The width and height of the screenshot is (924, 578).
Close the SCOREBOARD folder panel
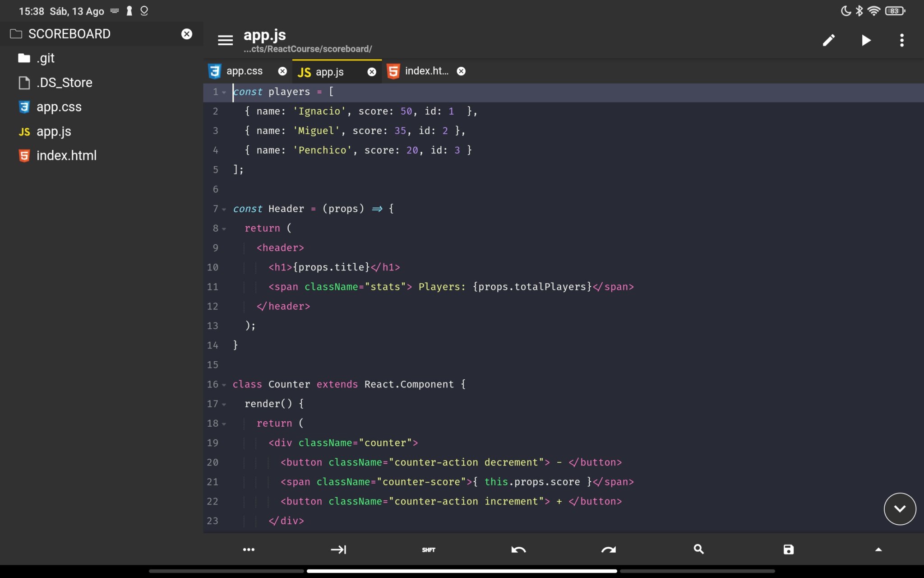coord(186,34)
